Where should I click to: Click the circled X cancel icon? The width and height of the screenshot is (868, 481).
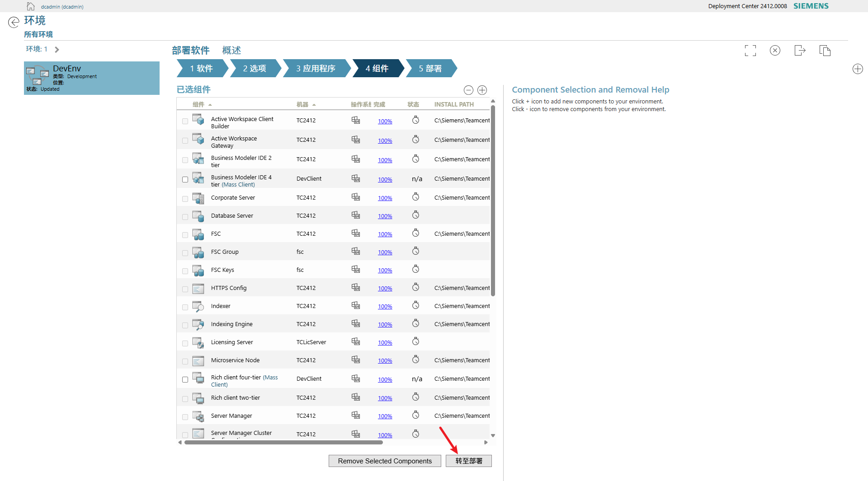click(x=775, y=51)
